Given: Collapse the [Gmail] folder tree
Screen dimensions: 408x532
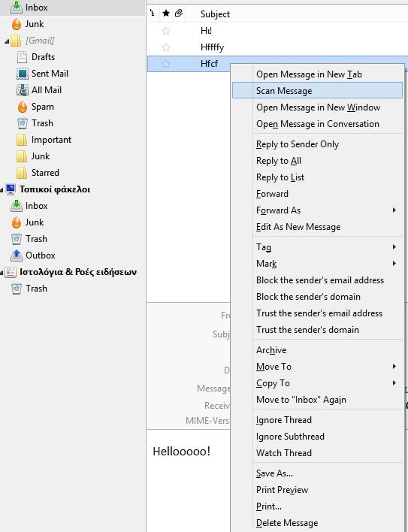Looking at the screenshot, I should pyautogui.click(x=7, y=41).
